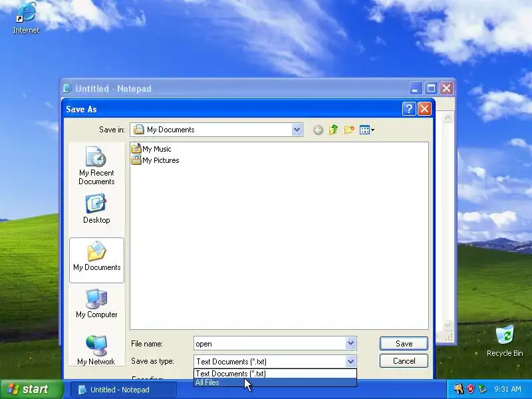
Task: Click the security shield tray icon
Action: 470,389
